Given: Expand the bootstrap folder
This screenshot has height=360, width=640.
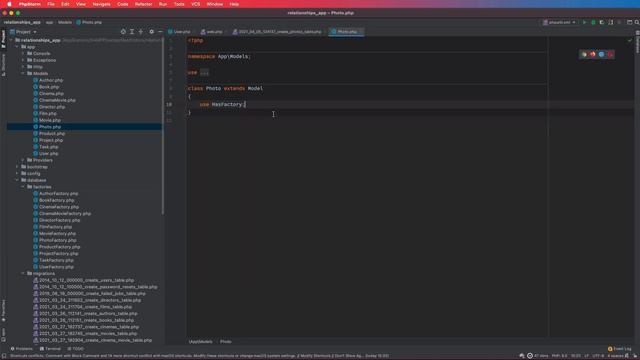Looking at the screenshot, I should pos(17,167).
